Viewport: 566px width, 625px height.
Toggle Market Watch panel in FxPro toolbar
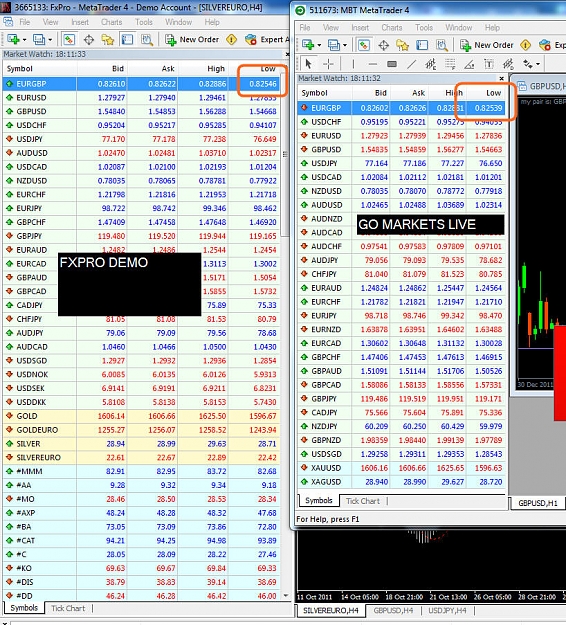[x=69, y=39]
